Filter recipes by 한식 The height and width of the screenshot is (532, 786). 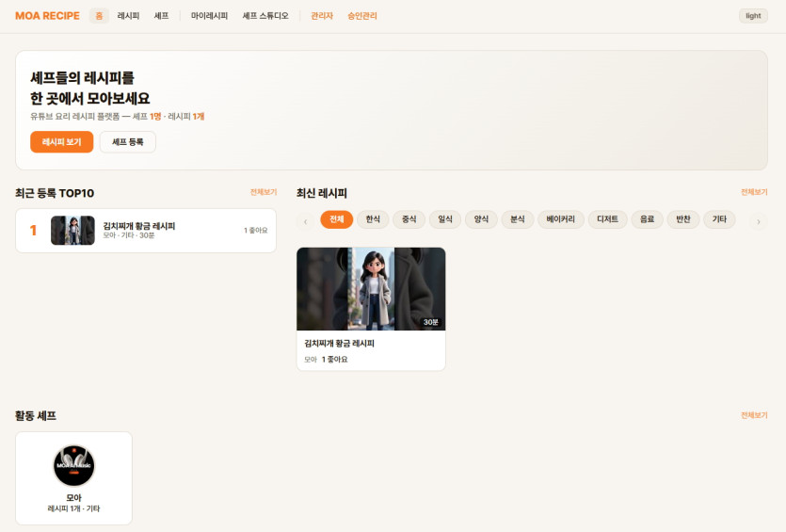pyautogui.click(x=373, y=219)
